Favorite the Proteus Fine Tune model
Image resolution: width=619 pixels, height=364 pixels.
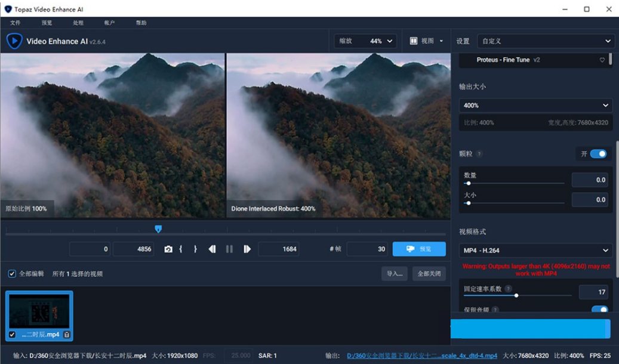point(602,60)
